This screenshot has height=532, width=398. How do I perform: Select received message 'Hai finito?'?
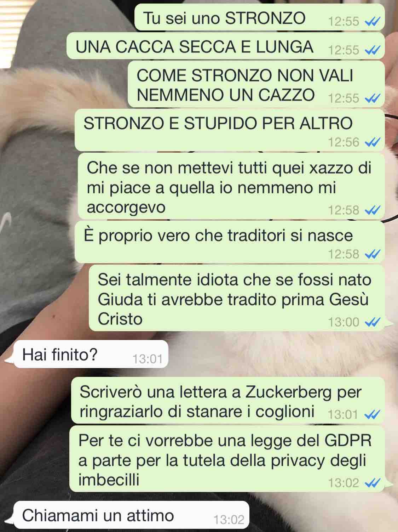(x=91, y=354)
